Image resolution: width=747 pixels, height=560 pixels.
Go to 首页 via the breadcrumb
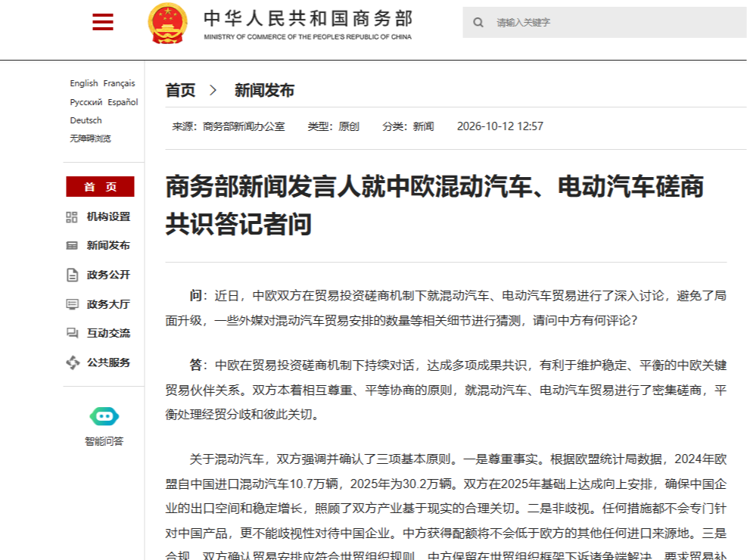[x=181, y=90]
